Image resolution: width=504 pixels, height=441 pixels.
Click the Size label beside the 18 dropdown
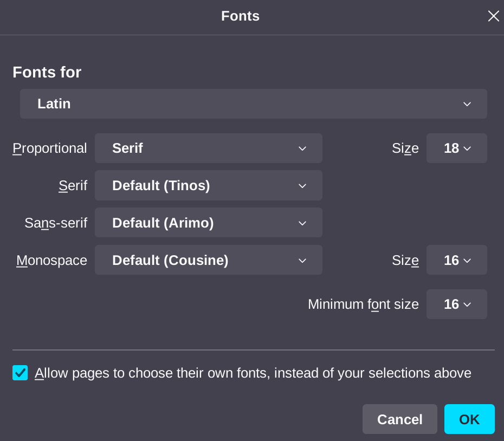tap(405, 148)
